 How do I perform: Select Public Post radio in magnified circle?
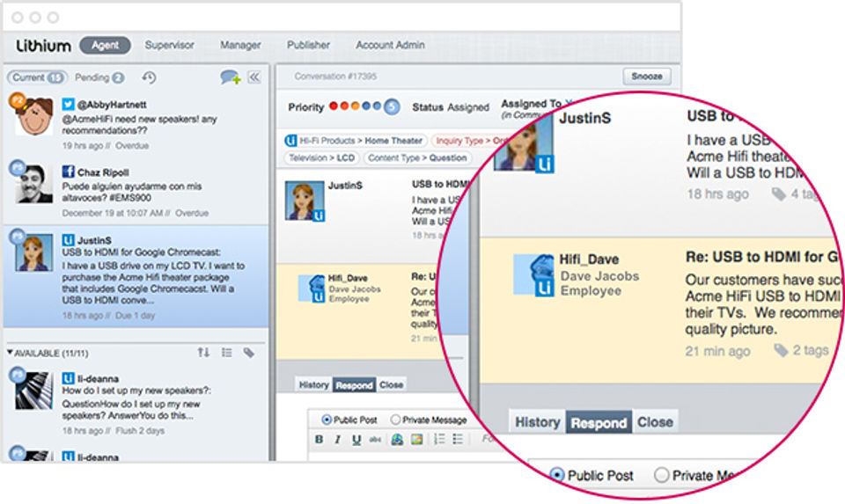click(556, 475)
